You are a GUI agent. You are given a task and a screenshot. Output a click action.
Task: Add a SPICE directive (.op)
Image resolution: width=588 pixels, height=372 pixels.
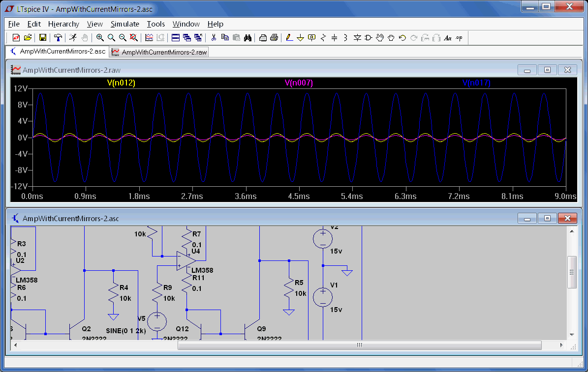tap(459, 37)
